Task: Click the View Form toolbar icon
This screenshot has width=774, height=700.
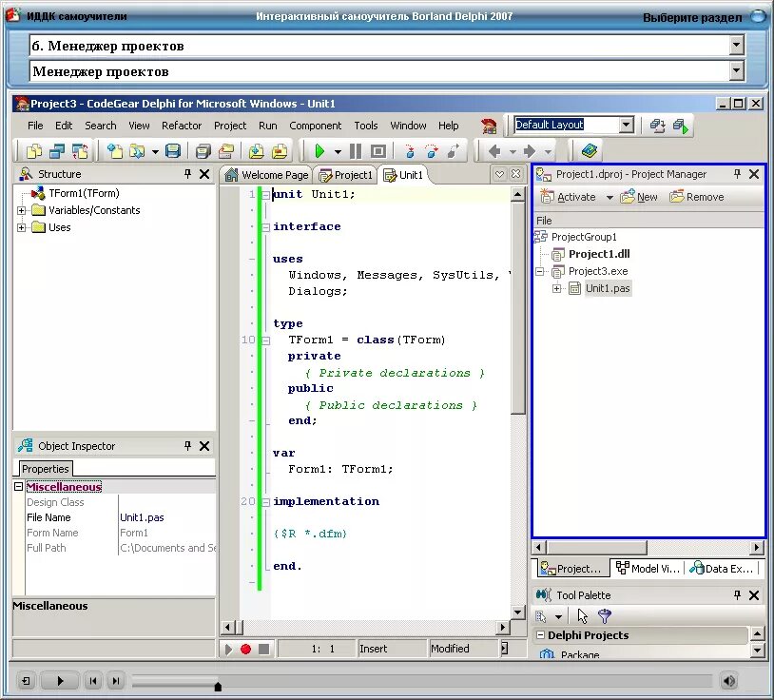Action: [x=57, y=151]
